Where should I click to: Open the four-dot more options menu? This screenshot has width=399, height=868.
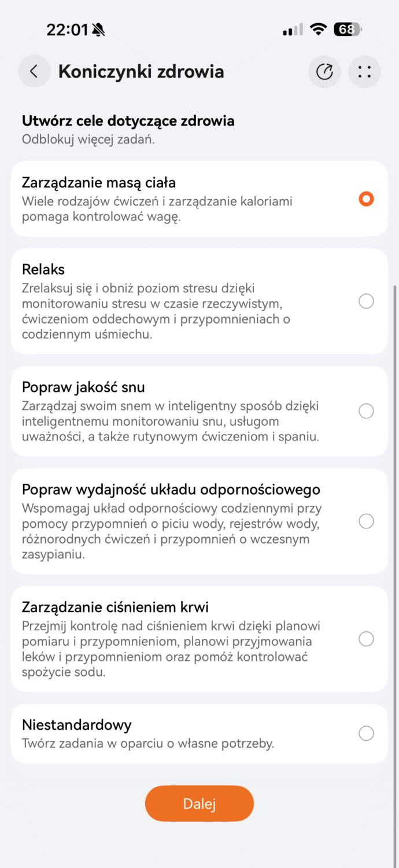pos(364,72)
